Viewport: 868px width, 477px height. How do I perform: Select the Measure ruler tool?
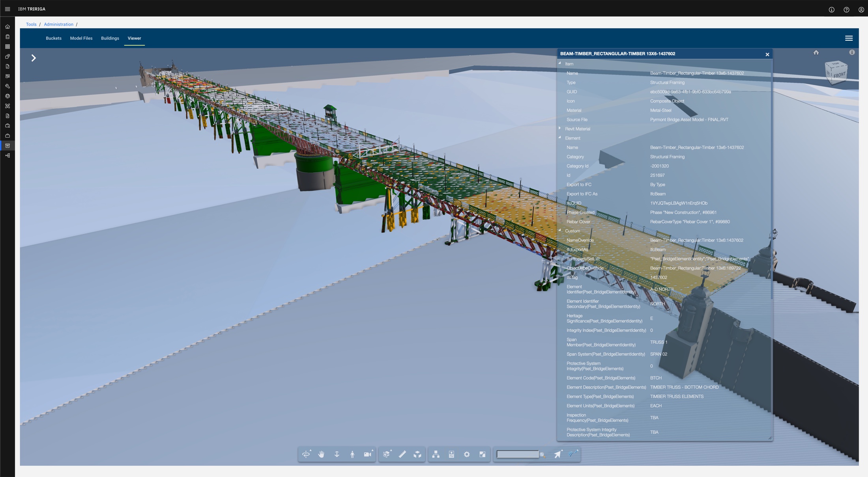click(402, 454)
